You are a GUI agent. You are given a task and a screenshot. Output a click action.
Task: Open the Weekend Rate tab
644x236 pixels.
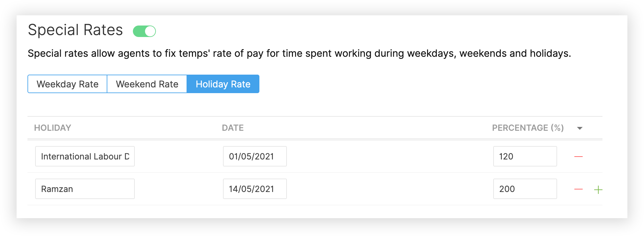(147, 84)
